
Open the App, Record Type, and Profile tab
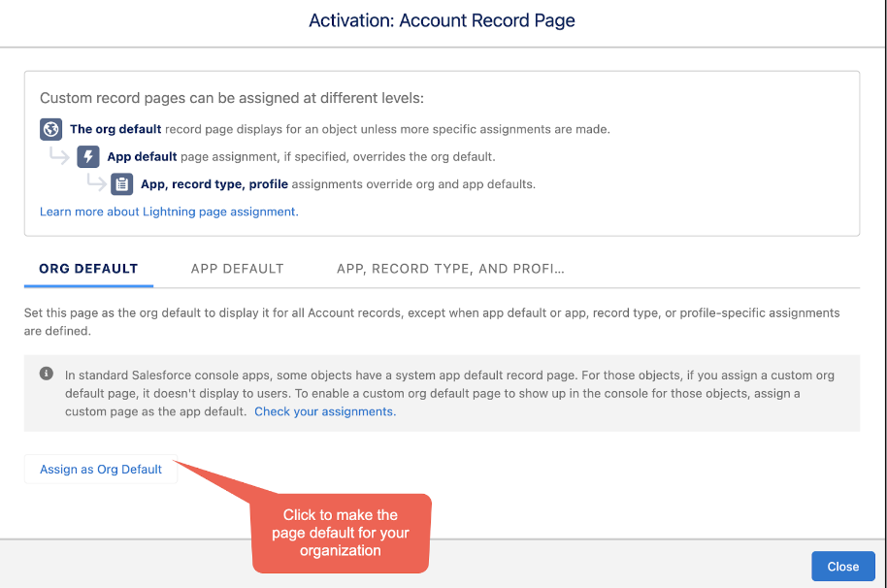[450, 269]
